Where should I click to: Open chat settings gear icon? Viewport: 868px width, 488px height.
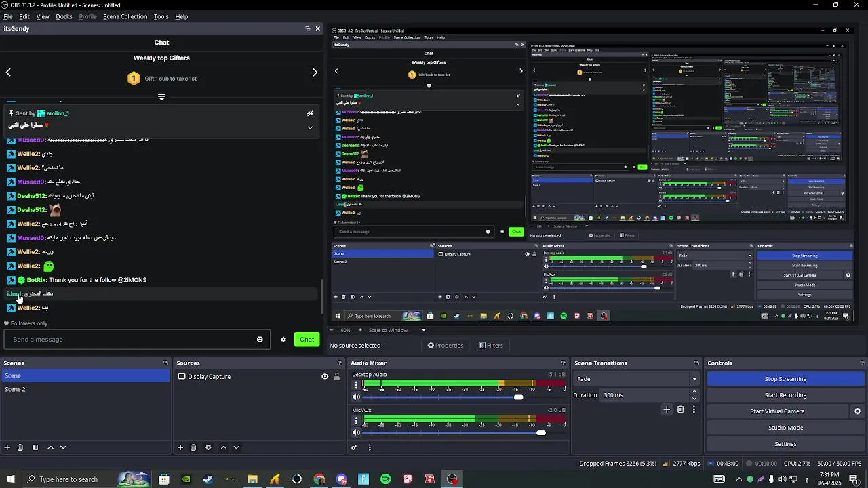pos(283,340)
